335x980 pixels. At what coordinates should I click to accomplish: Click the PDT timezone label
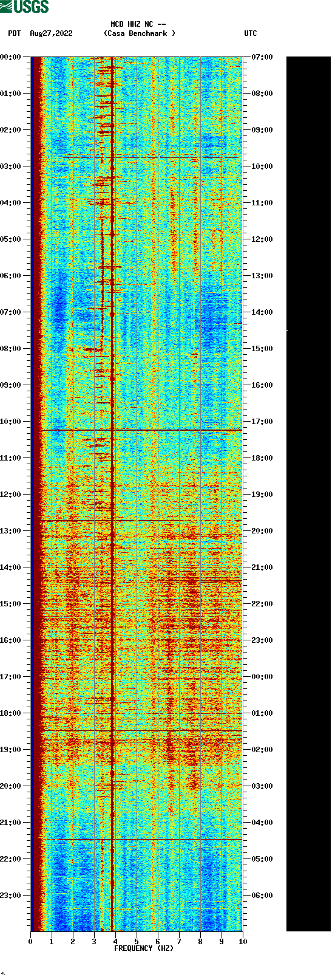tap(15, 34)
